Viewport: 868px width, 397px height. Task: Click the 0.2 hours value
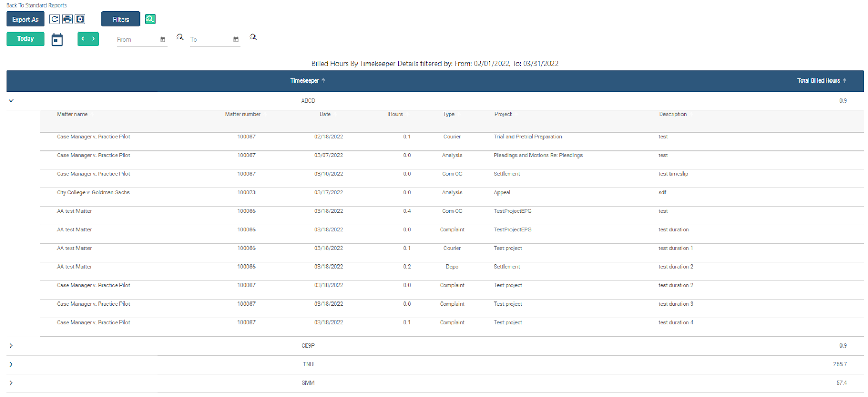pyautogui.click(x=407, y=267)
